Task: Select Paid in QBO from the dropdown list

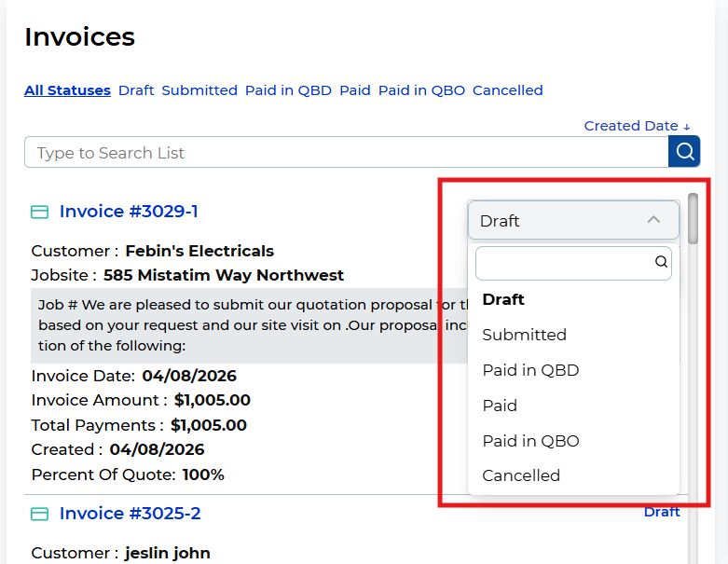Action: (530, 441)
